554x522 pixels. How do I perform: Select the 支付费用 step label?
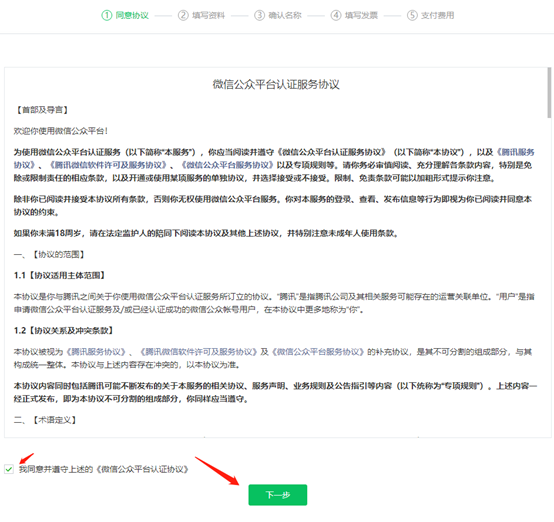point(437,15)
